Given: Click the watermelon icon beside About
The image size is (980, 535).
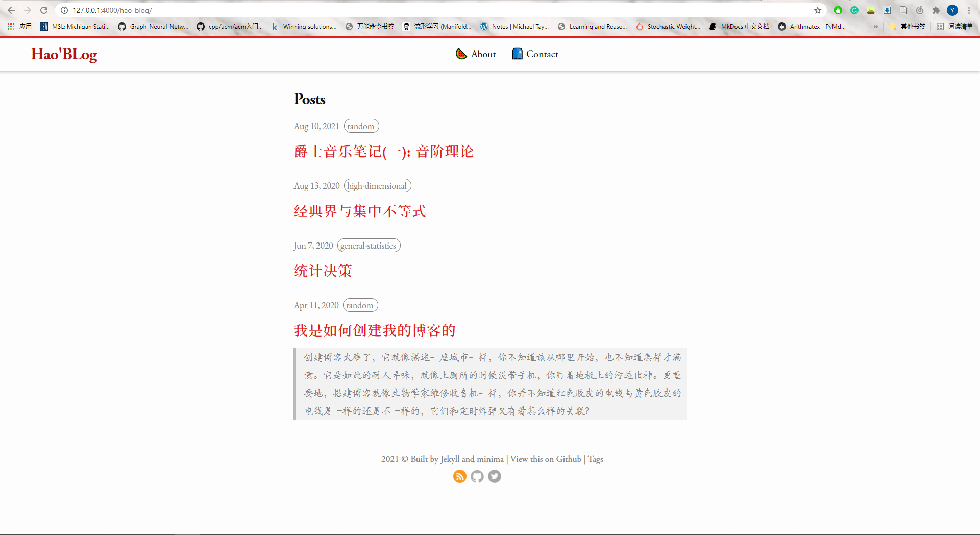Looking at the screenshot, I should 461,54.
